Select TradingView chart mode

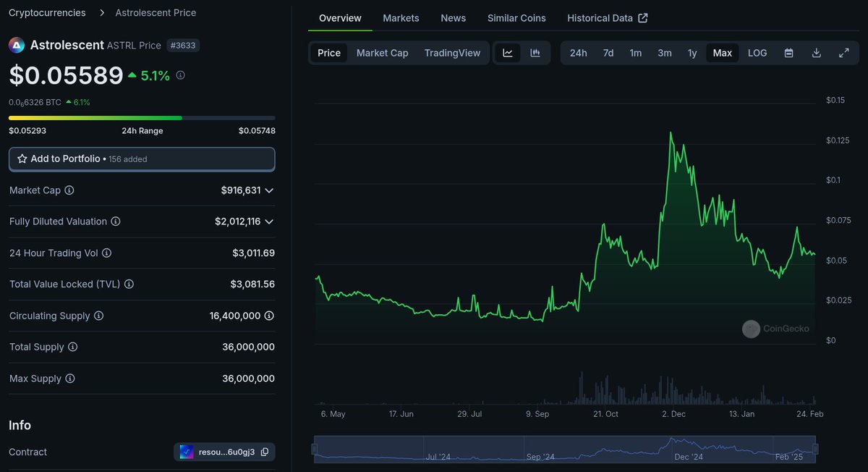point(453,53)
